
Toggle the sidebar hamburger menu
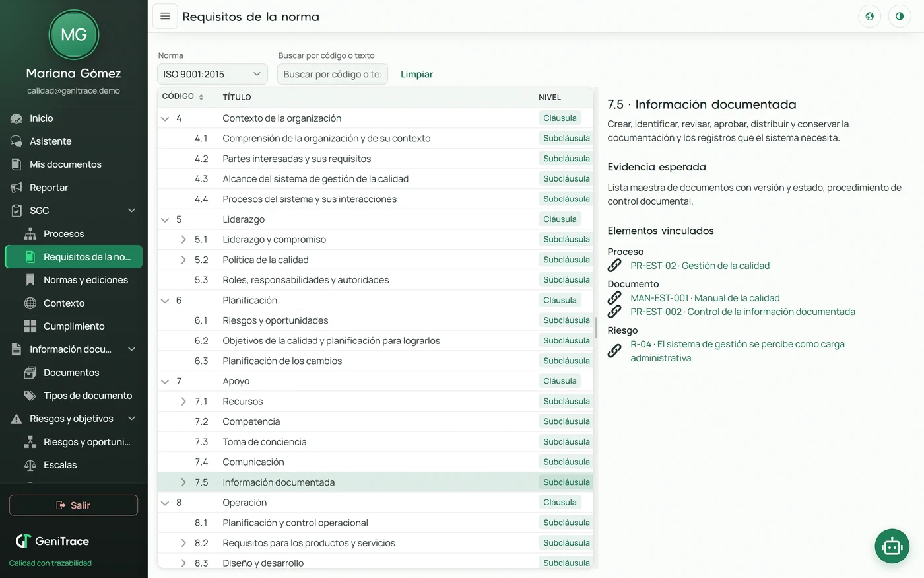165,17
